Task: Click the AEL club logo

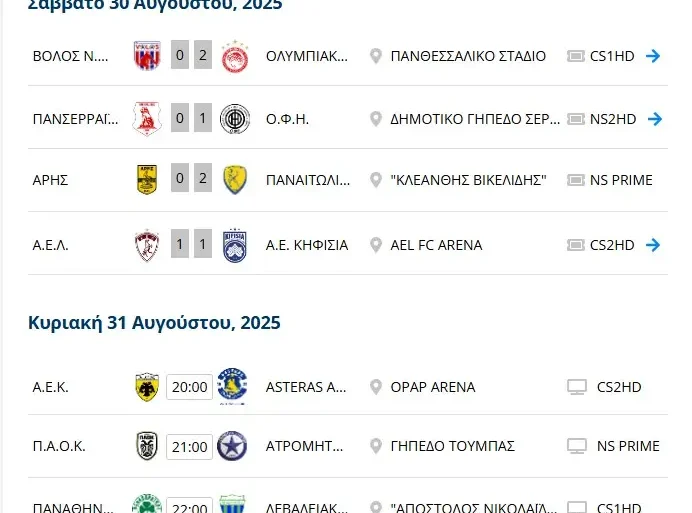Action: click(x=147, y=245)
